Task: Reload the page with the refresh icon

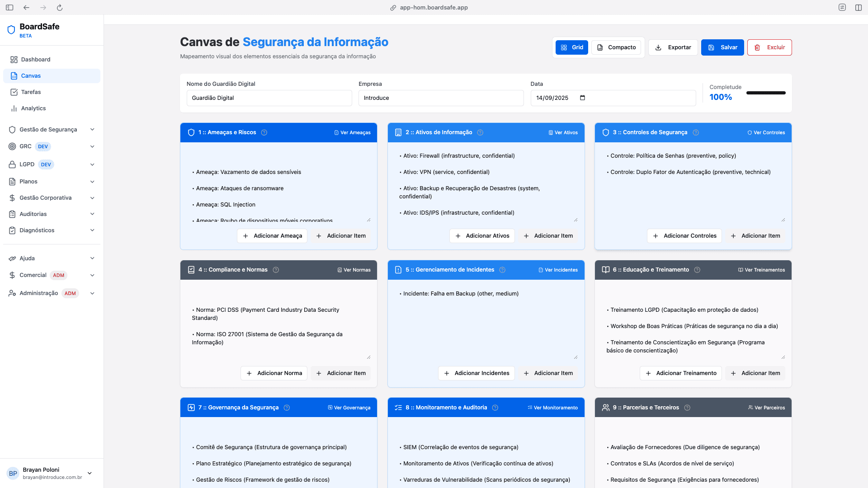Action: coord(60,8)
